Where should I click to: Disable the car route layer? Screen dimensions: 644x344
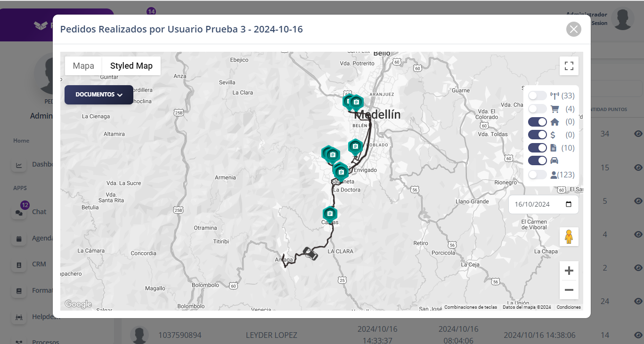coord(538,160)
